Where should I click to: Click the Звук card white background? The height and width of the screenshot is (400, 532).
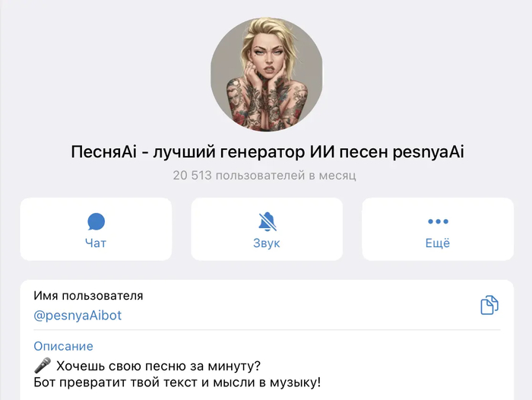[267, 229]
